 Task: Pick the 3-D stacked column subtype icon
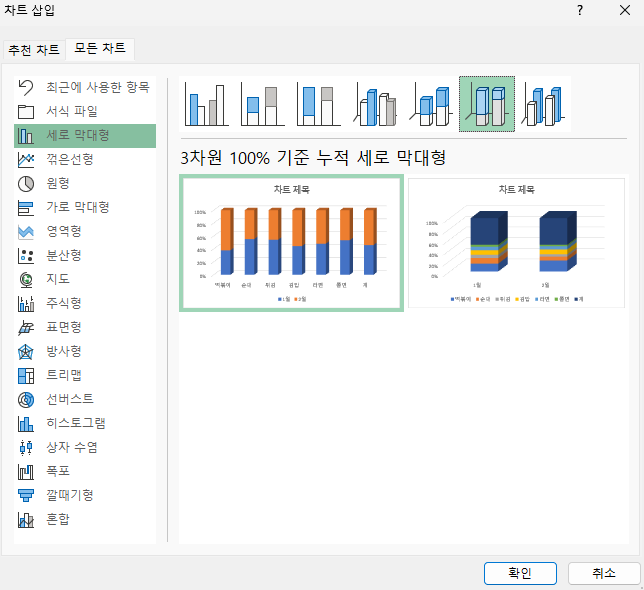click(x=431, y=104)
